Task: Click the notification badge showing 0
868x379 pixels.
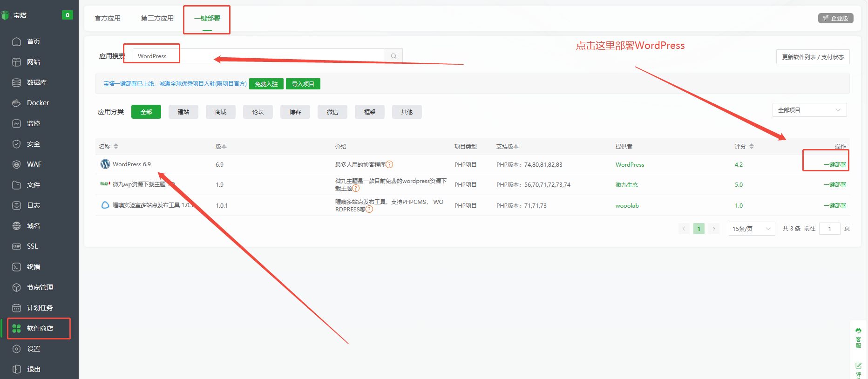Action: (x=68, y=15)
